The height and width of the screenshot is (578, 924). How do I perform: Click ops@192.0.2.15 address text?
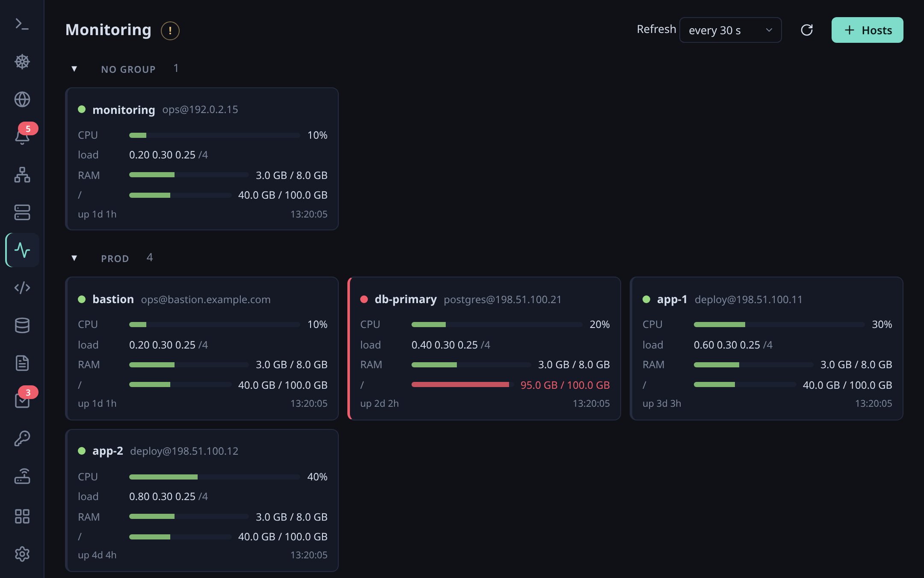pyautogui.click(x=200, y=109)
